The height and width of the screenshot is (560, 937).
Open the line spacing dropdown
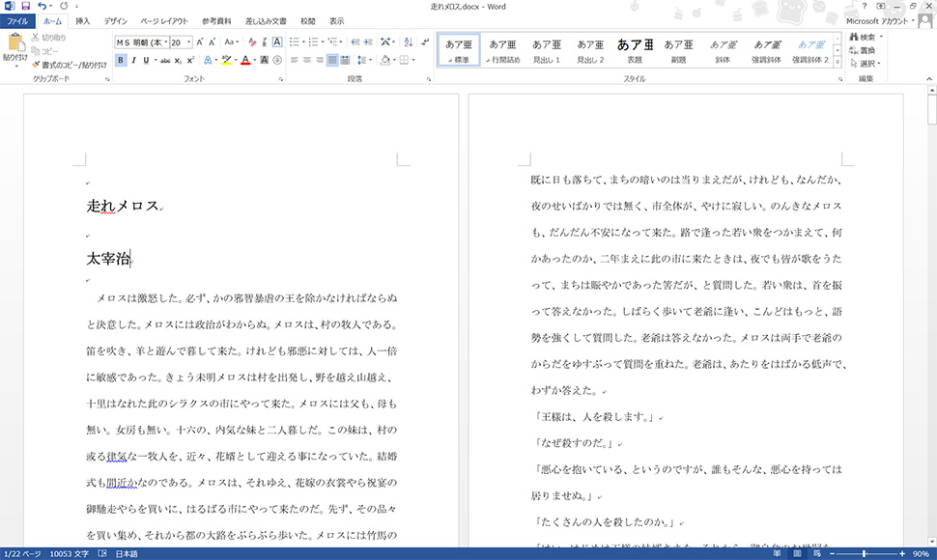[364, 60]
